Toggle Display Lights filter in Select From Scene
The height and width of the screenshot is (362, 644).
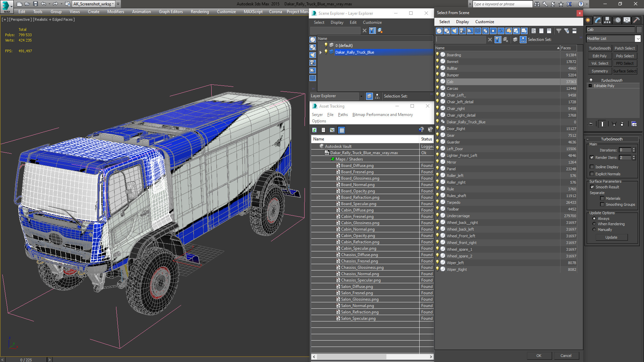click(454, 31)
